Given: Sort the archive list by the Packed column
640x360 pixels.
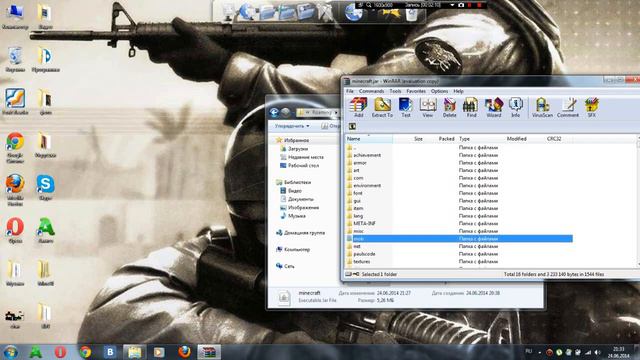Looking at the screenshot, I should pyautogui.click(x=441, y=139).
